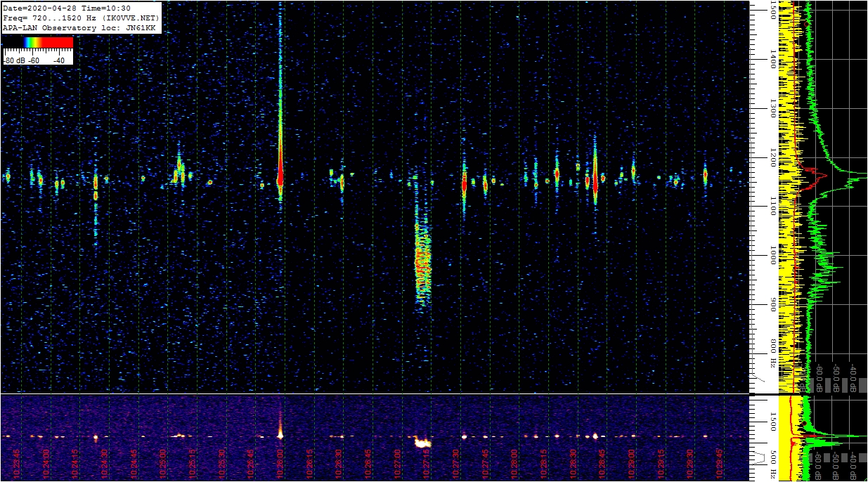Click the broadband burst near 1000 Hz at 10:27:15
The width and height of the screenshot is (868, 482).
[x=422, y=263]
